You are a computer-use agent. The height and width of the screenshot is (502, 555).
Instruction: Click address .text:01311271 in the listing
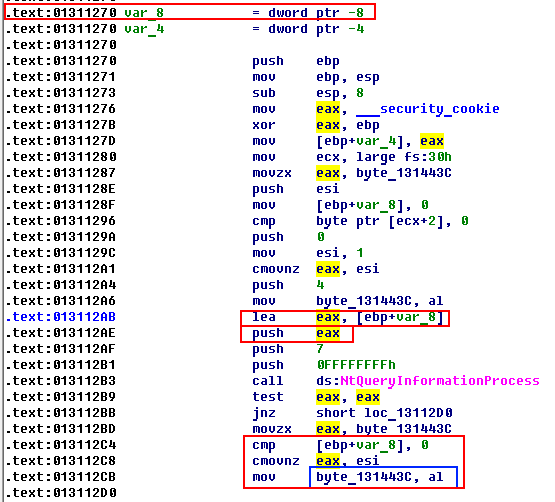tap(61, 77)
